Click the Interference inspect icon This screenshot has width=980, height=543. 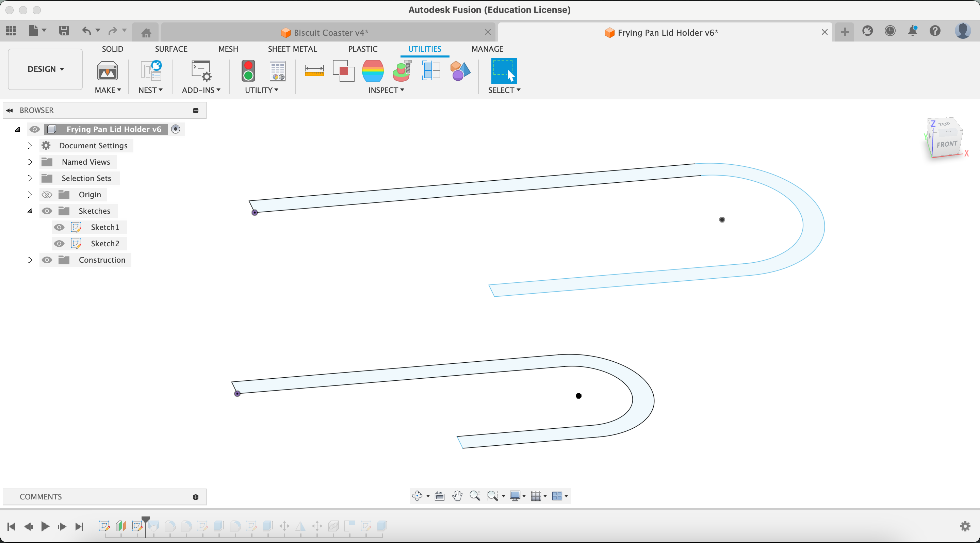(344, 71)
